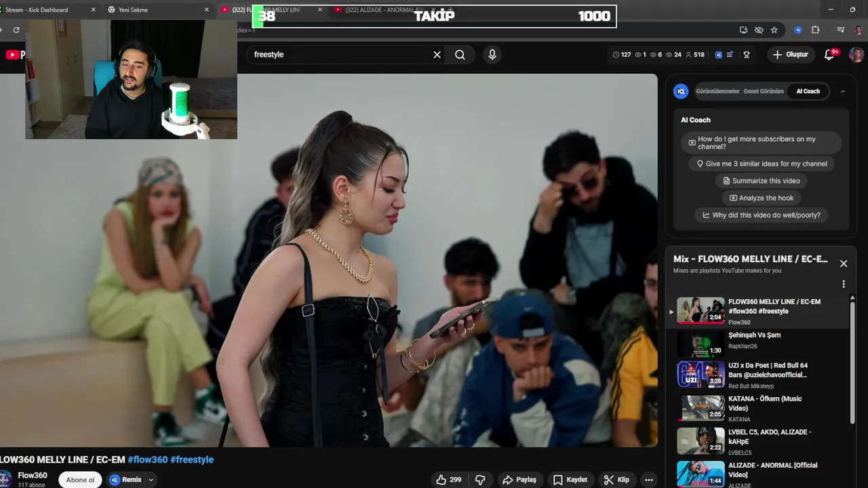Subscribe with Abone ol button
This screenshot has height=488, width=868.
click(x=80, y=480)
